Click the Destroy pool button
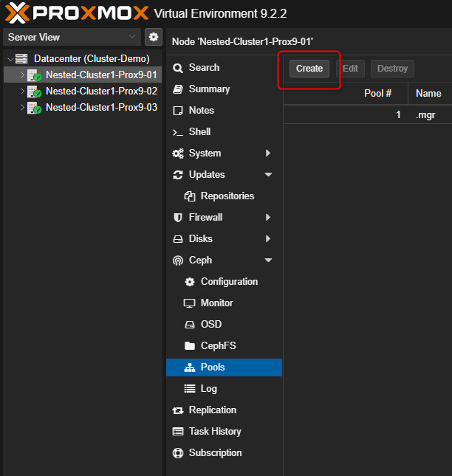 coord(392,69)
